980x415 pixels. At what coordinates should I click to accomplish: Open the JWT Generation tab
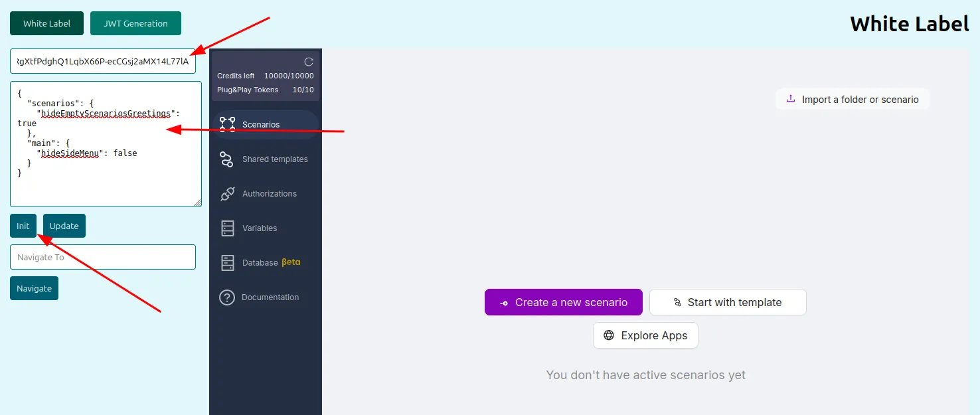135,23
